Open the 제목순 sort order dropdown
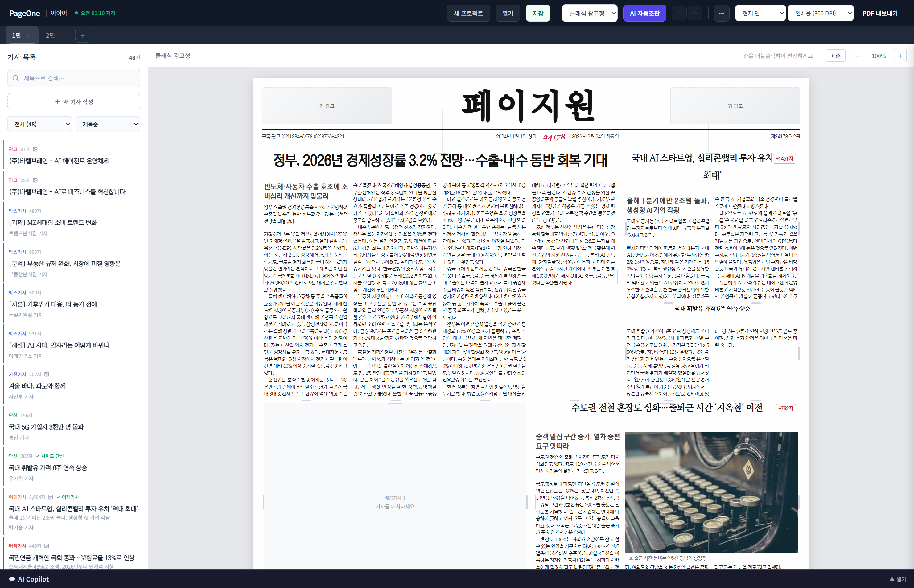 [108, 124]
